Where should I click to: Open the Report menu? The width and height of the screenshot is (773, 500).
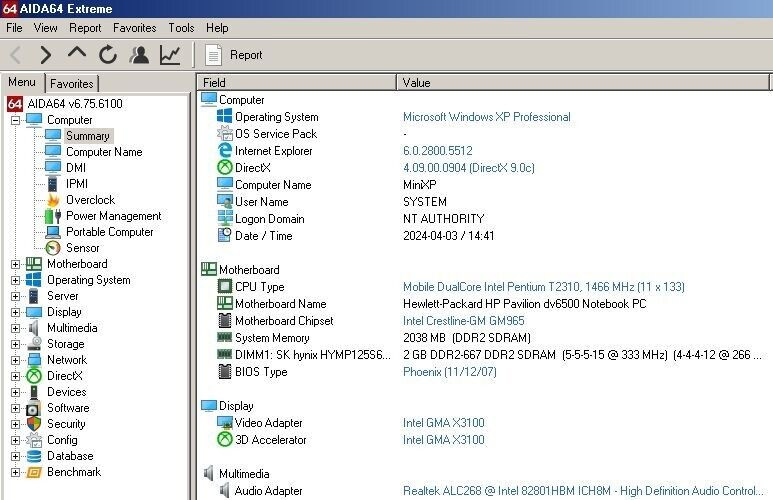pyautogui.click(x=85, y=28)
